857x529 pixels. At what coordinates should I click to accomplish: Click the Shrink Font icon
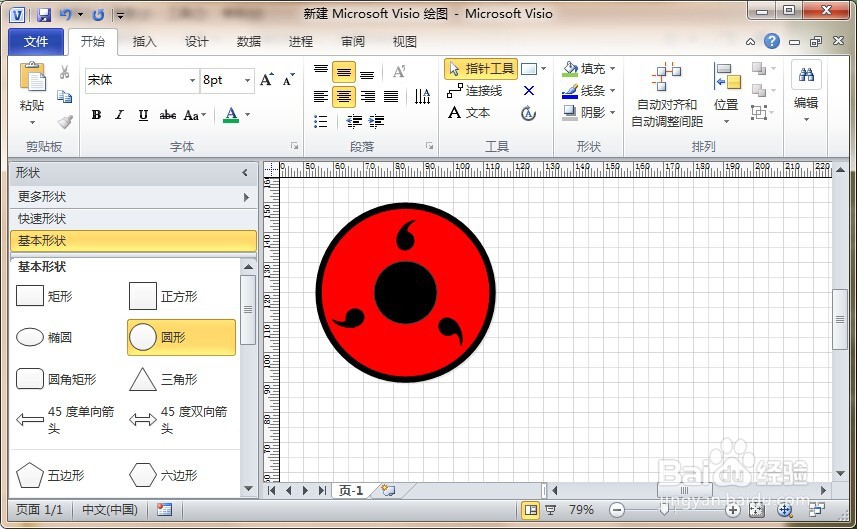coord(288,80)
